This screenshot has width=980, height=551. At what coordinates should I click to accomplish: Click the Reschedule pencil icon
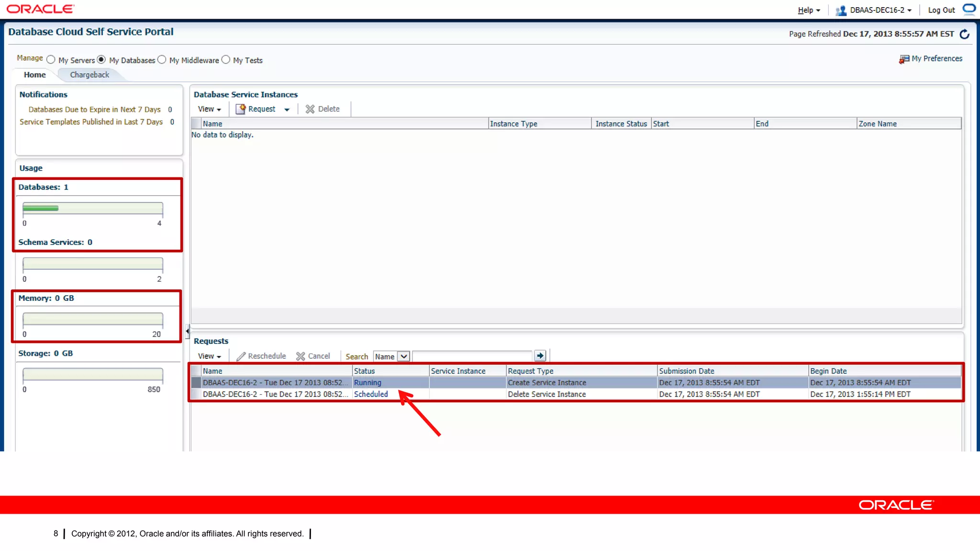[241, 356]
